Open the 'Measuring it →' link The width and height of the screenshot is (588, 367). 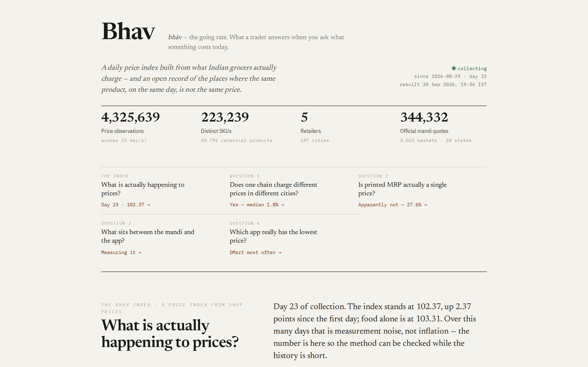point(121,252)
